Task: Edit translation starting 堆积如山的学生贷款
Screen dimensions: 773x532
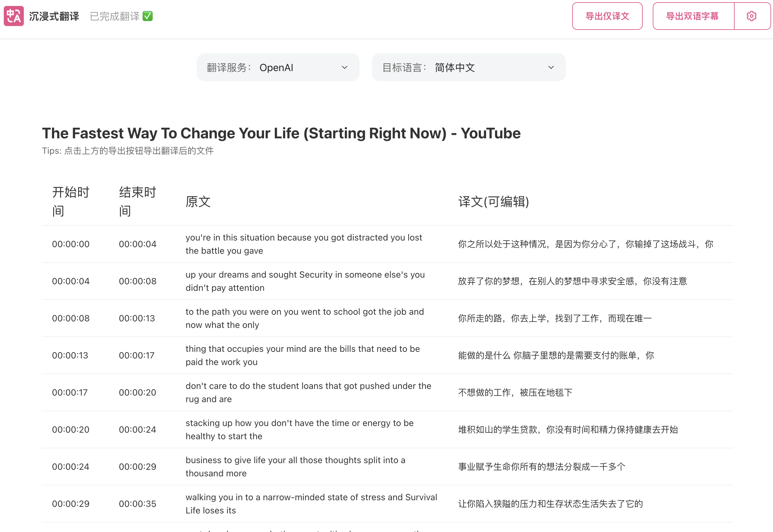Action: tap(567, 430)
